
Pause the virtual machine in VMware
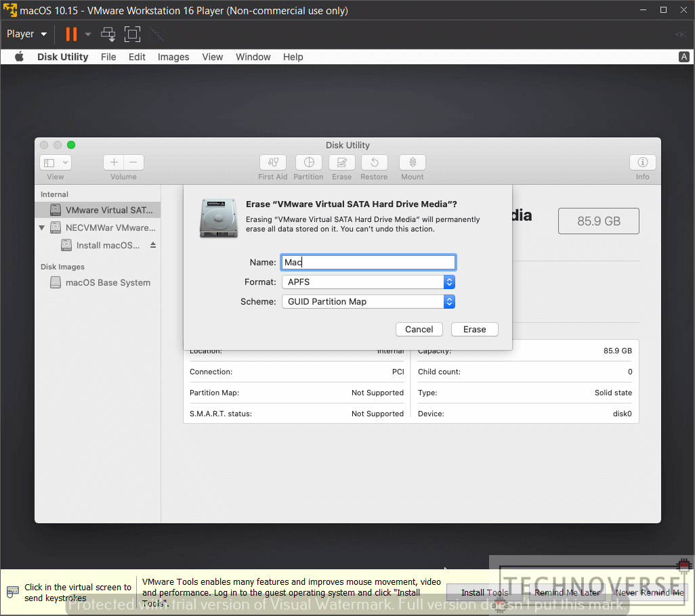tap(71, 34)
